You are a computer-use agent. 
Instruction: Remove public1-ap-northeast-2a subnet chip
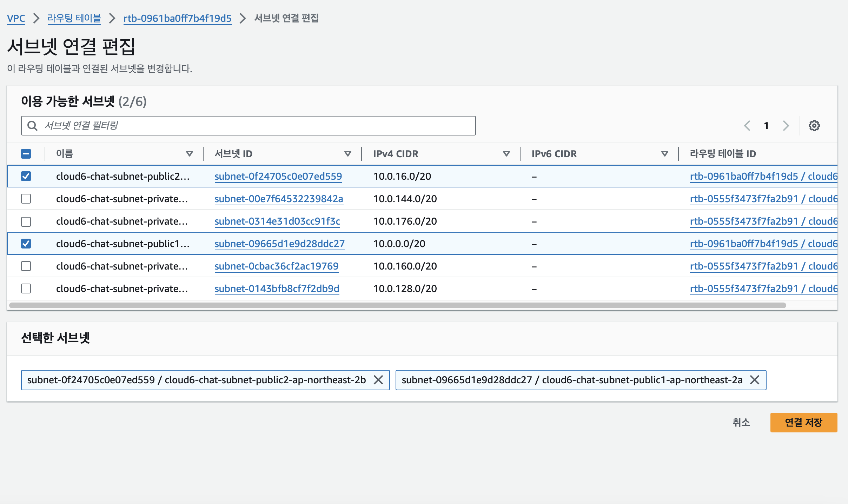[x=754, y=380]
